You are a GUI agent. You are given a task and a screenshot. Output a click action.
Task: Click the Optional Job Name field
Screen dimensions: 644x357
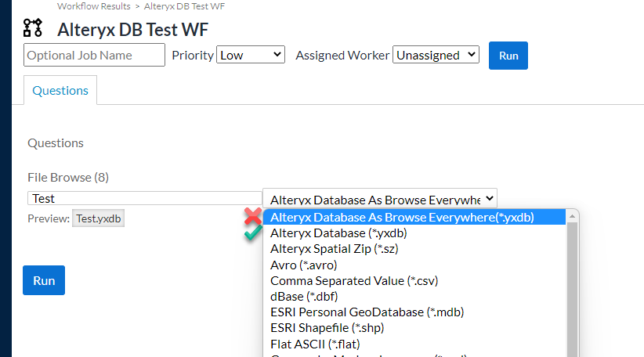(95, 56)
